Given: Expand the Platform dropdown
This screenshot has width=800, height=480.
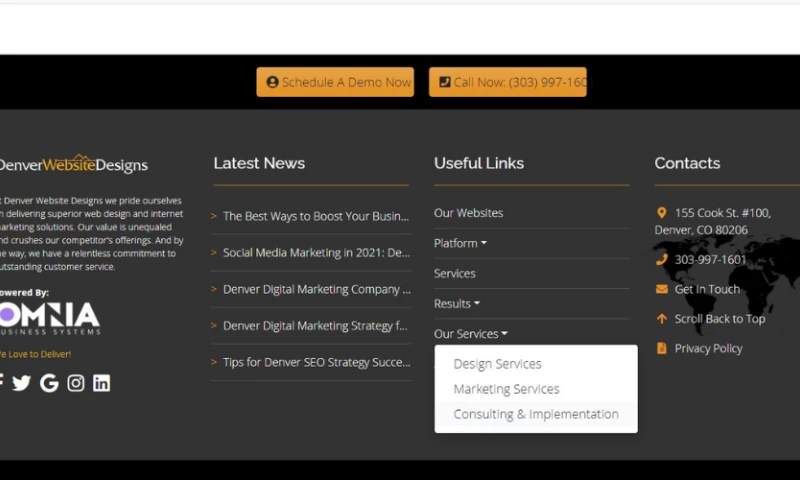Looking at the screenshot, I should [x=460, y=243].
